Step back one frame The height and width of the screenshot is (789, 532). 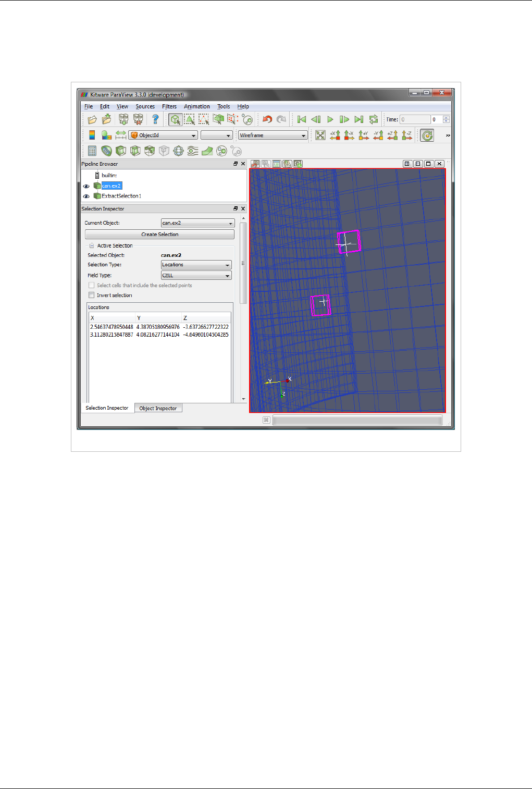[x=316, y=119]
